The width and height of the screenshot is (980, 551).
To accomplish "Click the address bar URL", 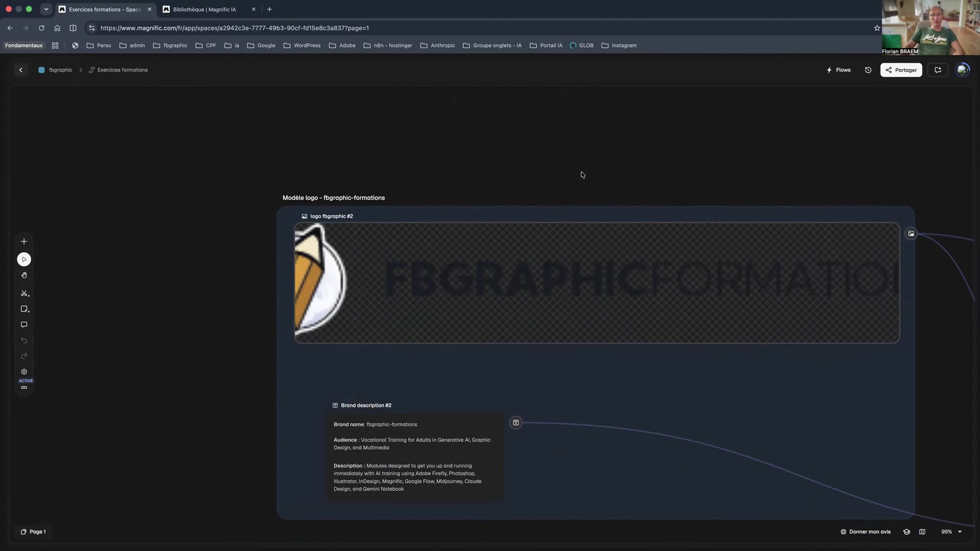I will coord(235,28).
